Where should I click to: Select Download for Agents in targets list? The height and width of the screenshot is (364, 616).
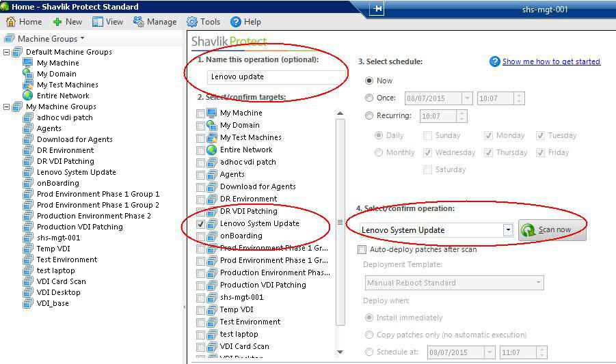point(258,186)
